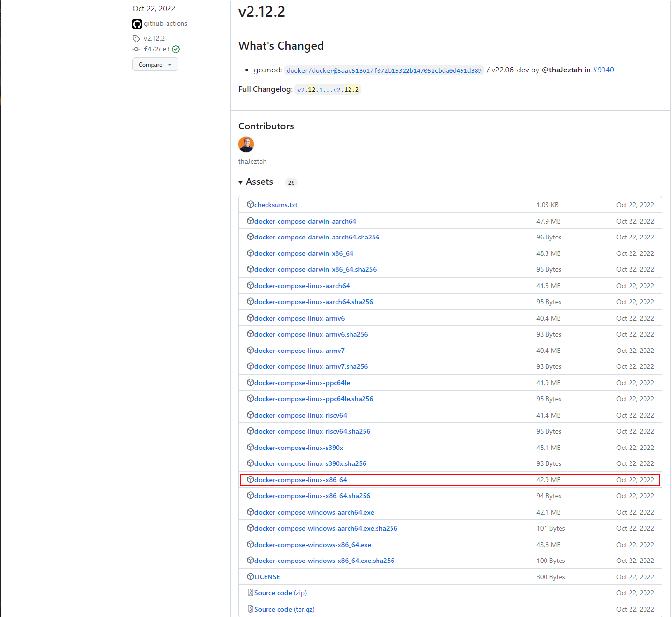Click package icon next to docker-compose-linux-x86_64
Viewport: 672px width, 617px height.
(251, 479)
